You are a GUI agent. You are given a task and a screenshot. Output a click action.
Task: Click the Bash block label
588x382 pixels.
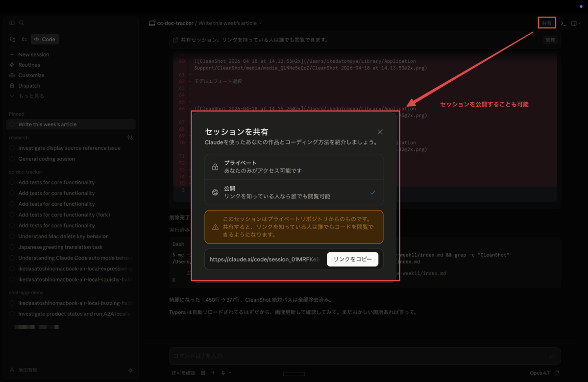tap(178, 244)
